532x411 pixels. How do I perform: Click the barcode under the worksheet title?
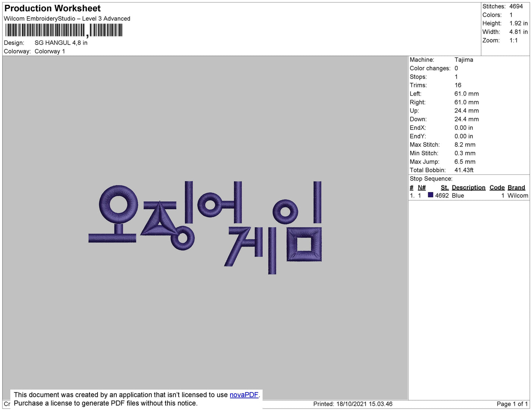point(64,30)
